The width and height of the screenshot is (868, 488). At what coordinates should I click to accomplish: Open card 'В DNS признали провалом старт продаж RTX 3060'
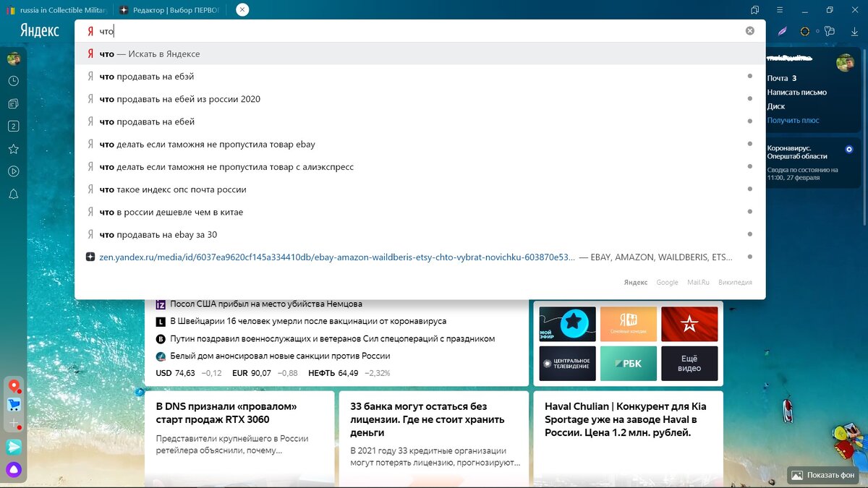point(239,440)
